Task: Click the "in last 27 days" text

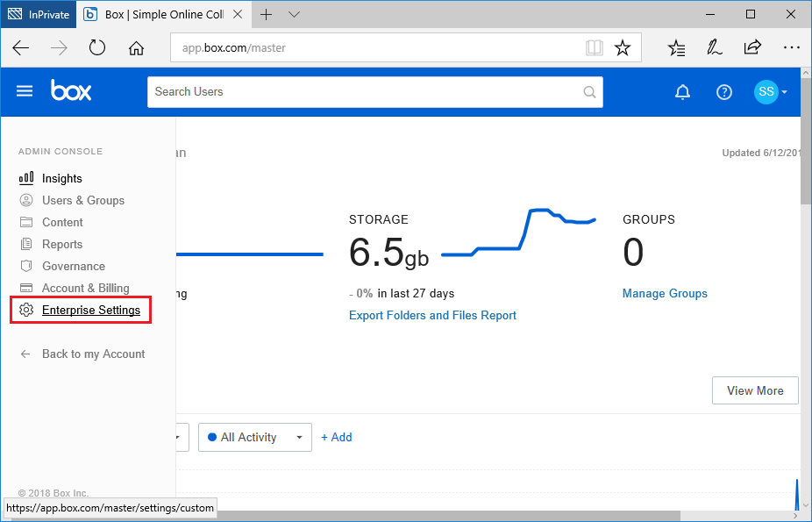Action: pos(416,294)
